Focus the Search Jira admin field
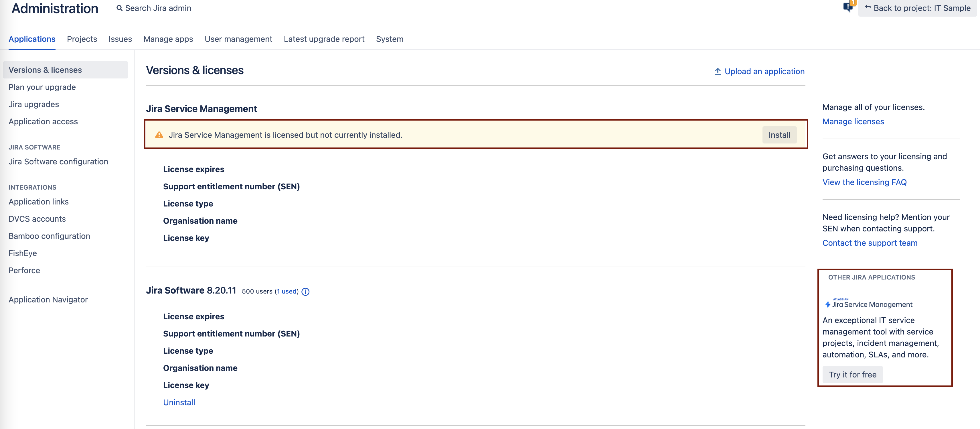Viewport: 980px width, 429px height. coord(158,8)
